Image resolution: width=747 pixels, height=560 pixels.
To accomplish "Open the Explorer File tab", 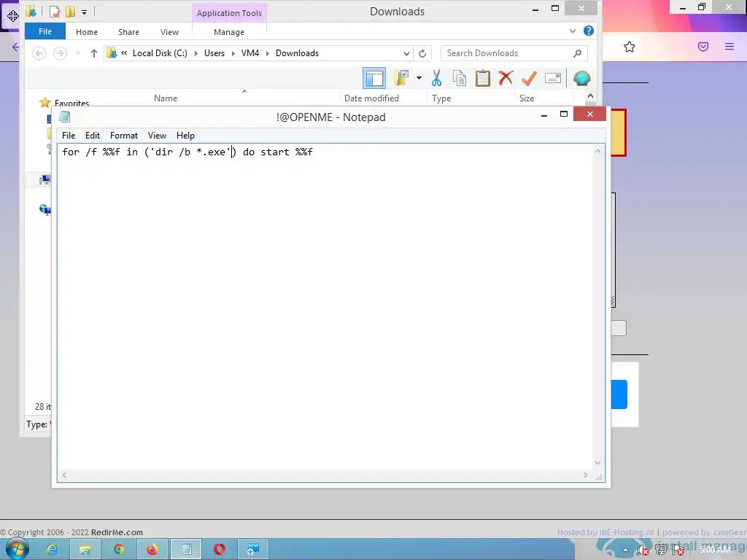I will tap(45, 31).
